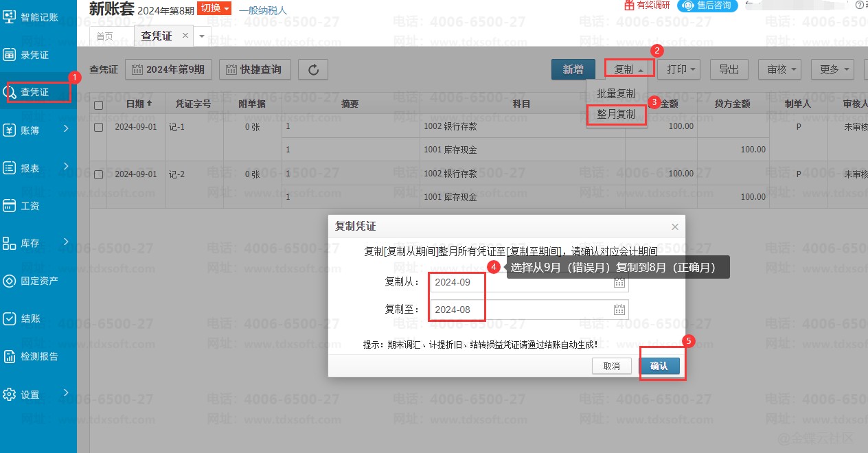
Task: Expand the 审核 dropdown button
Action: point(779,69)
